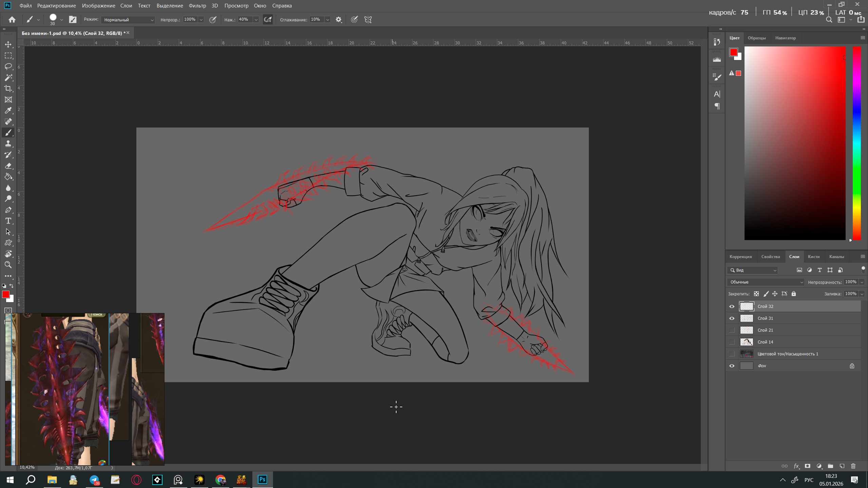
Task: Select the History Brush tool
Action: pos(8,155)
